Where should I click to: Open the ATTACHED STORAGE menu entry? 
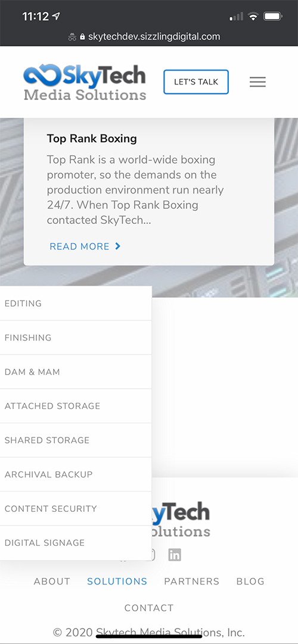[76, 406]
